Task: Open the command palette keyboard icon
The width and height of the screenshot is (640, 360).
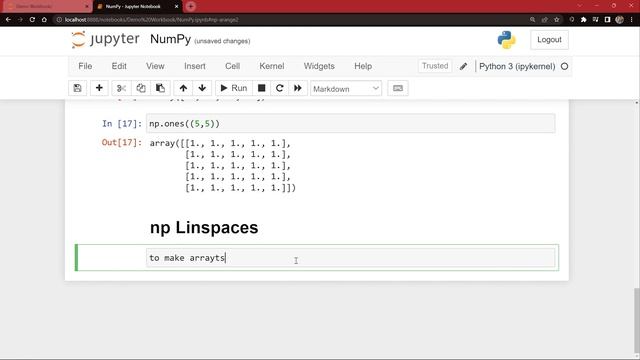Action: (398, 88)
